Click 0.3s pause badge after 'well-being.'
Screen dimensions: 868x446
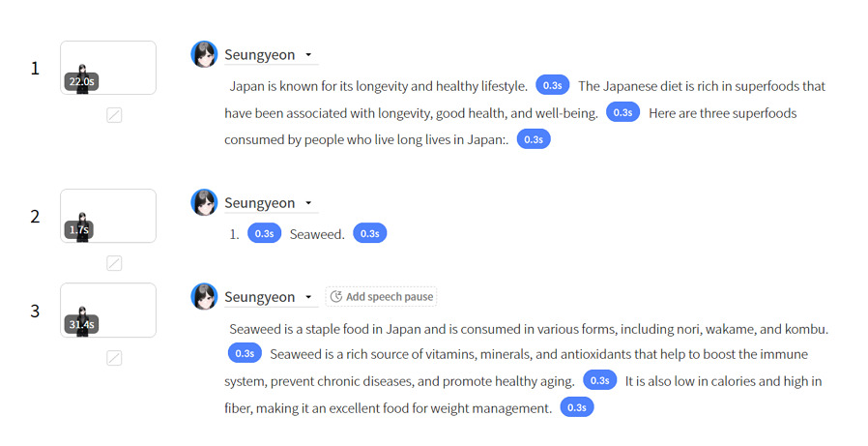coord(622,112)
